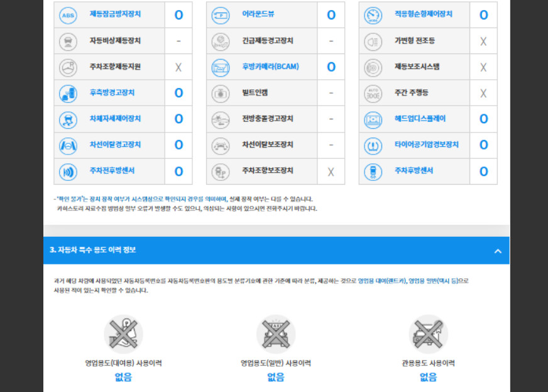Viewport: 548px width, 392px height.
Task: Click the 헤드업디스플레이 label
Action: click(420, 119)
